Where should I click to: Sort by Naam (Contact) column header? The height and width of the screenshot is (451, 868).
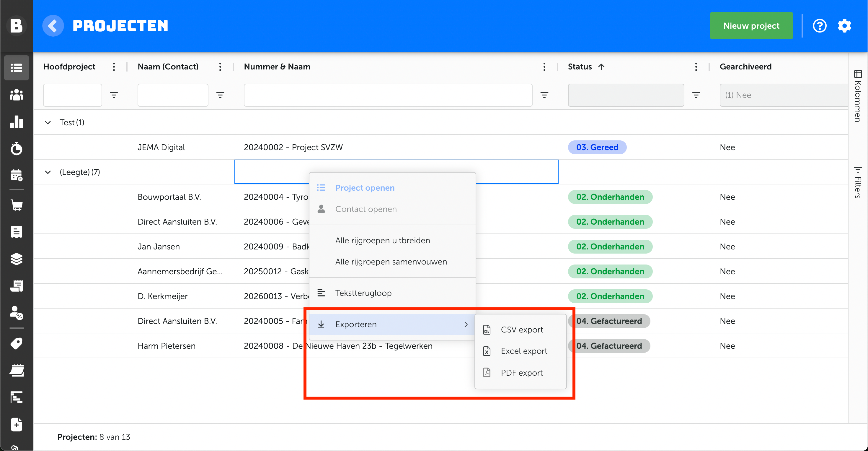(168, 67)
